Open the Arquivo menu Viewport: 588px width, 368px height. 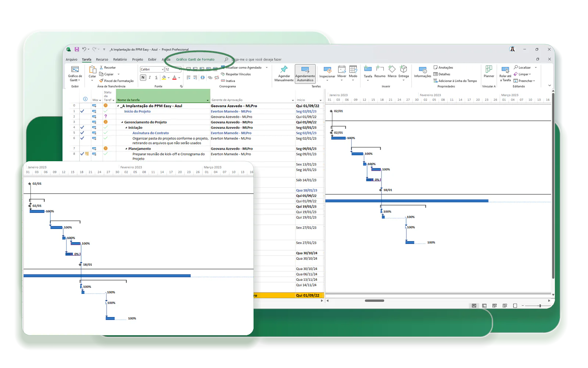coord(71,60)
